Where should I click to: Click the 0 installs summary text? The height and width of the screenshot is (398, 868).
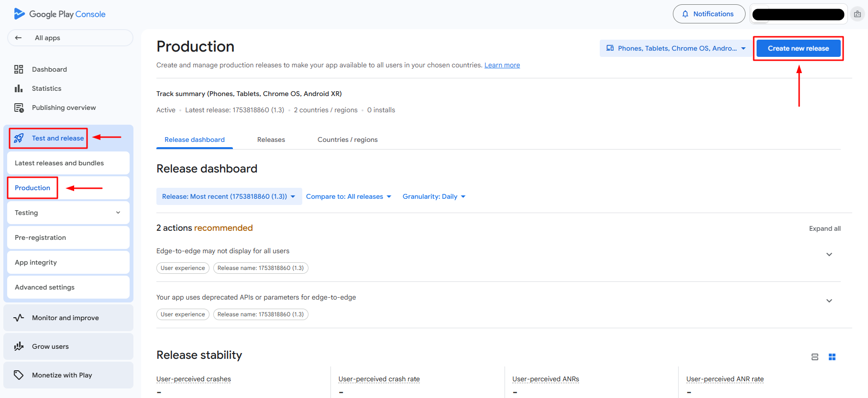click(381, 110)
